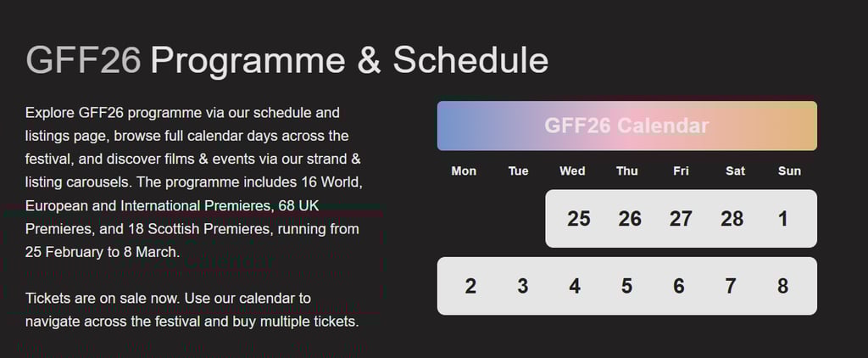This screenshot has height=358, width=868.
Task: Select day 3 in the calendar
Action: click(523, 286)
